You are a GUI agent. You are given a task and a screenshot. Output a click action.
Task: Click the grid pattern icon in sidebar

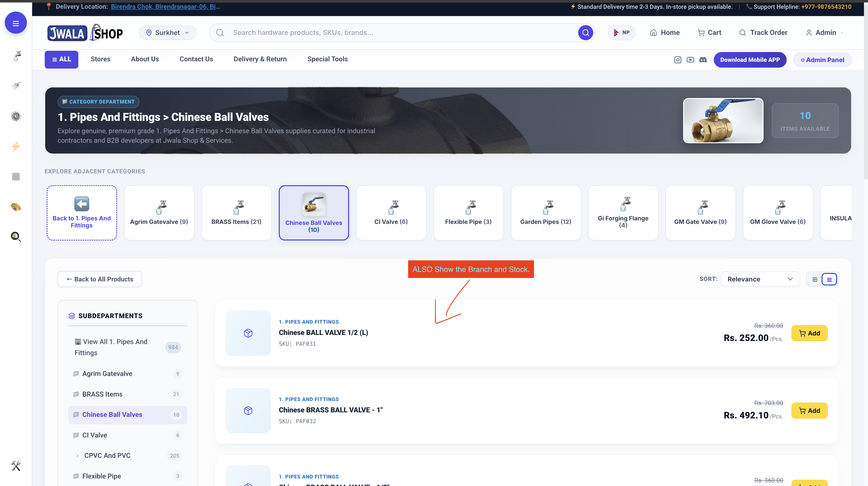(16, 177)
